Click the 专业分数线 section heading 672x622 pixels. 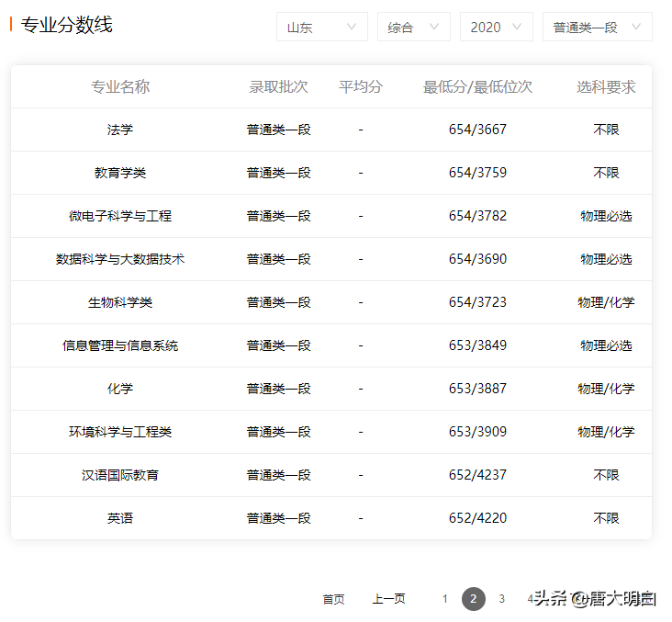(67, 25)
